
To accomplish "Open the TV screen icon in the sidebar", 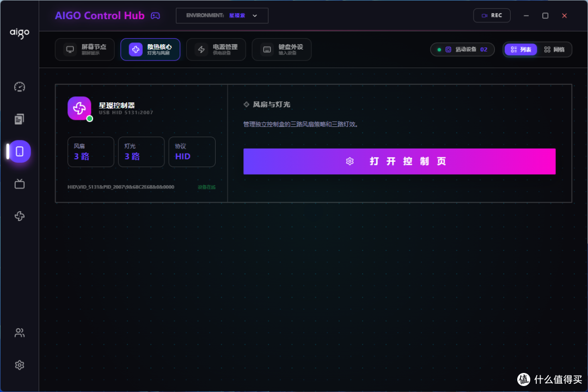I will tap(20, 184).
